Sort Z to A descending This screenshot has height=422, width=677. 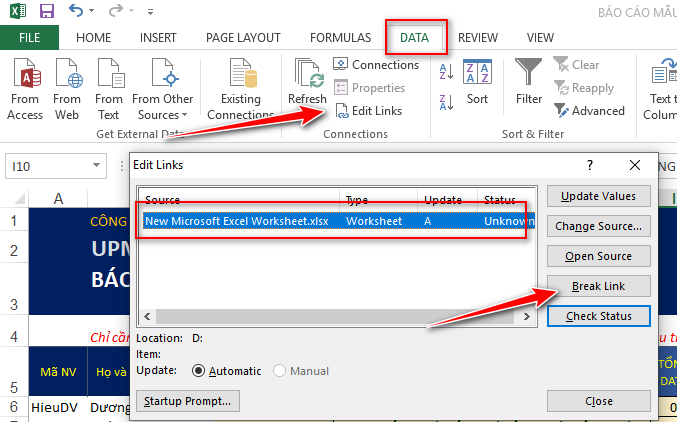446,103
